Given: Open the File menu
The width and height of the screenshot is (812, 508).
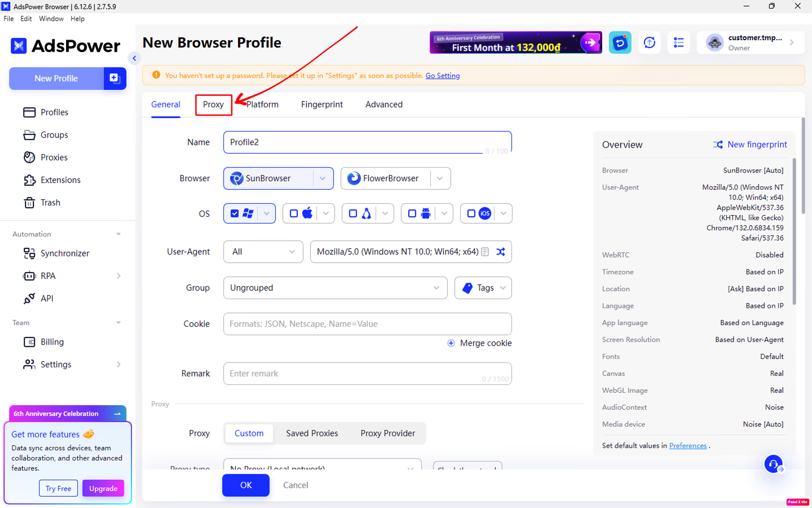Looking at the screenshot, I should (9, 19).
